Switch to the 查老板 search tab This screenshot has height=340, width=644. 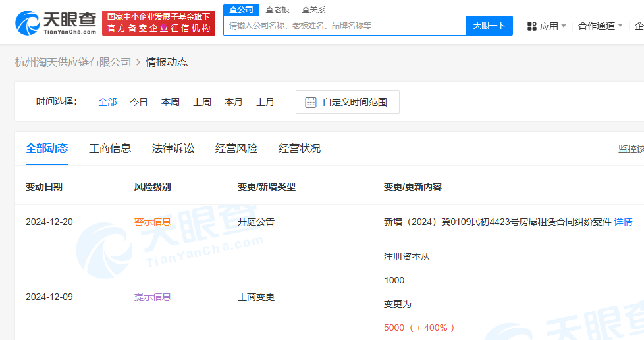click(277, 9)
